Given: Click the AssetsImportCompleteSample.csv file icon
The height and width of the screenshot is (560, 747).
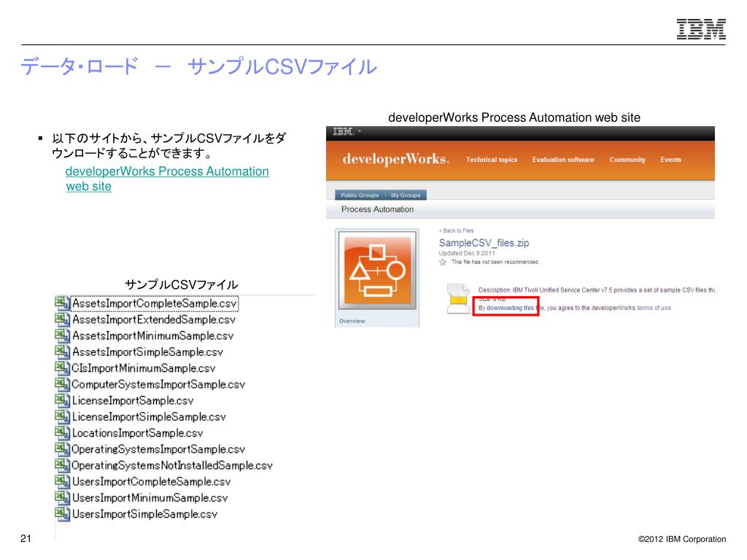Looking at the screenshot, I should pyautogui.click(x=62, y=303).
